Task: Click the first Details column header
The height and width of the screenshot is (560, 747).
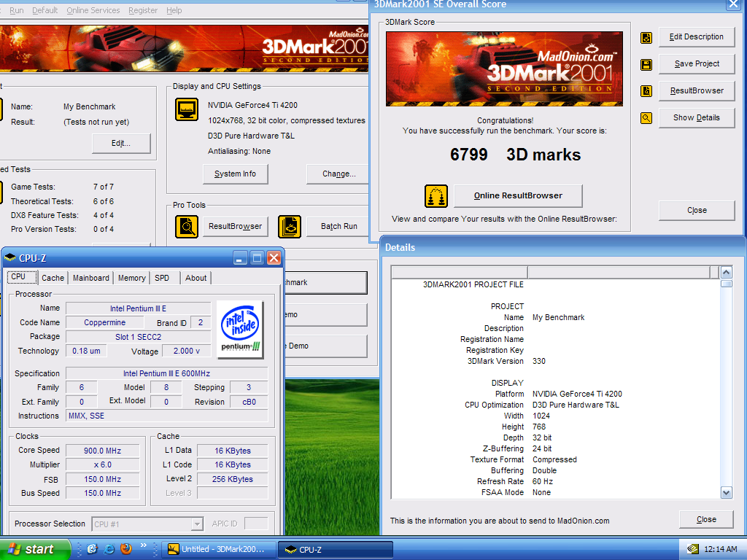Action: click(x=460, y=273)
